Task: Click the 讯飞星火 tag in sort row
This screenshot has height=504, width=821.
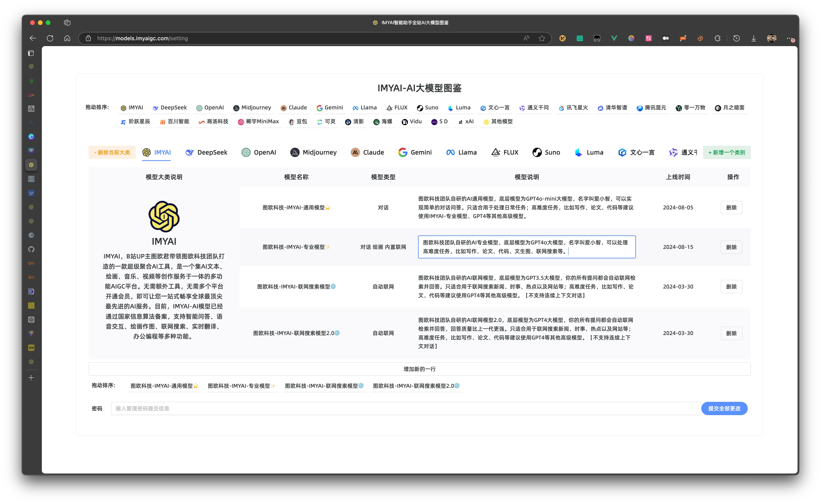Action: coord(573,108)
